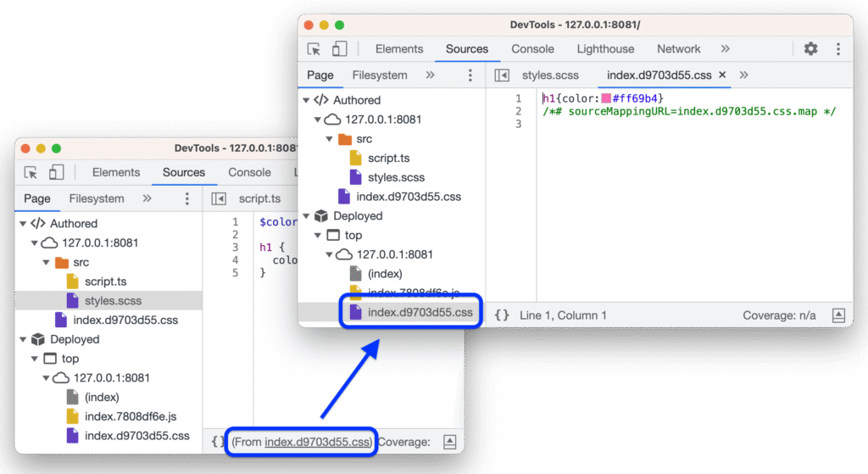This screenshot has height=474, width=868.
Task: Collapse top frame node in back window
Action: [x=35, y=359]
